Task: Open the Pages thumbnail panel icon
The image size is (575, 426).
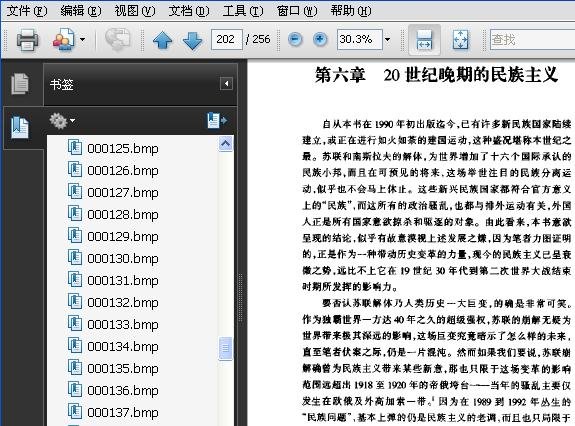Action: pyautogui.click(x=19, y=84)
